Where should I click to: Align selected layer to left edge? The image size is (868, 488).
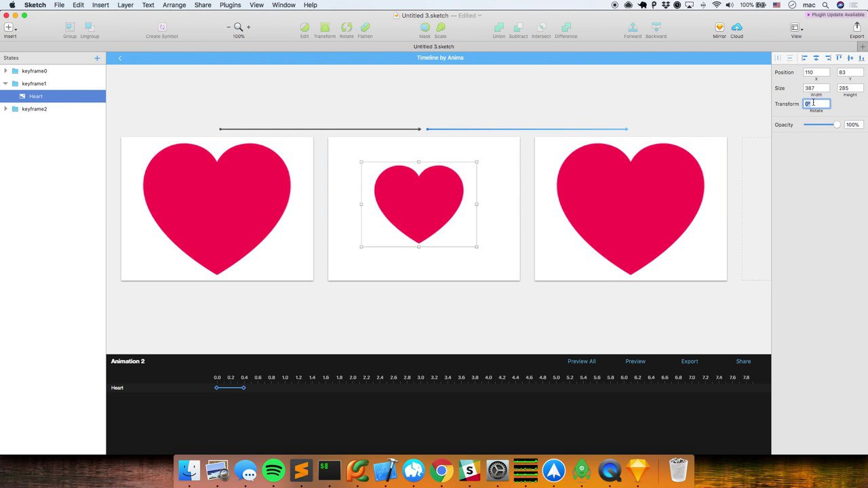(x=804, y=58)
